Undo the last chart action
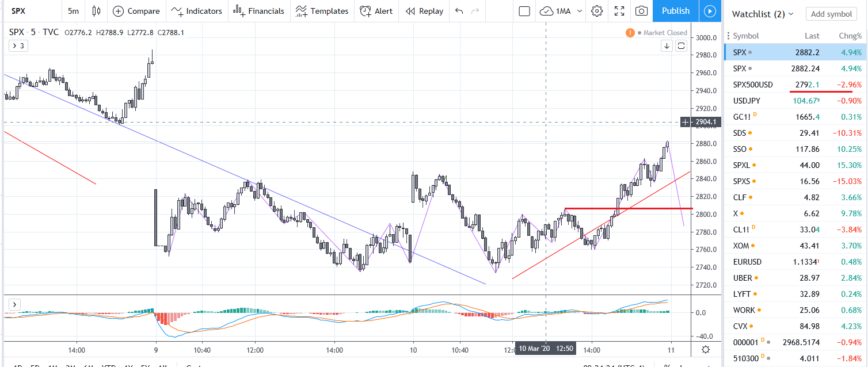 point(459,11)
